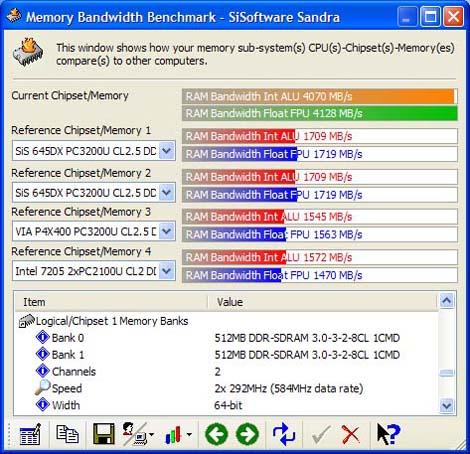Viewport: 470px width, 454px height.
Task: Click the grey checkmark OK icon
Action: coord(320,434)
